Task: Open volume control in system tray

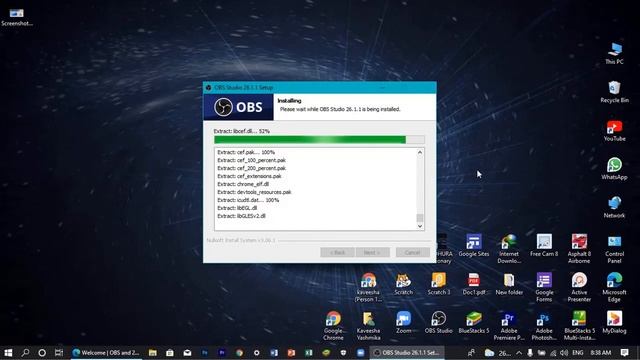Action: click(564, 353)
